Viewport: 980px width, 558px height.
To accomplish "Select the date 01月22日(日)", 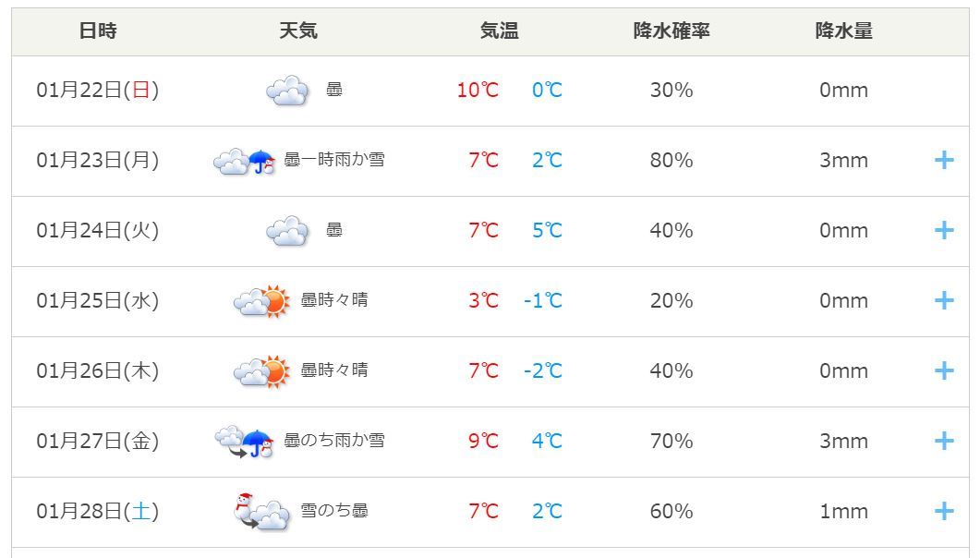I will 98,91.
